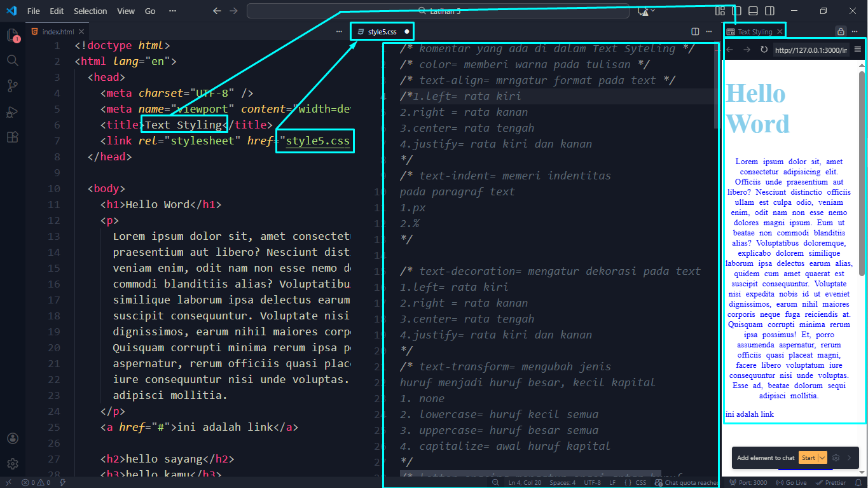This screenshot has height=488, width=868.
Task: Open the Source Control view
Action: 12,86
